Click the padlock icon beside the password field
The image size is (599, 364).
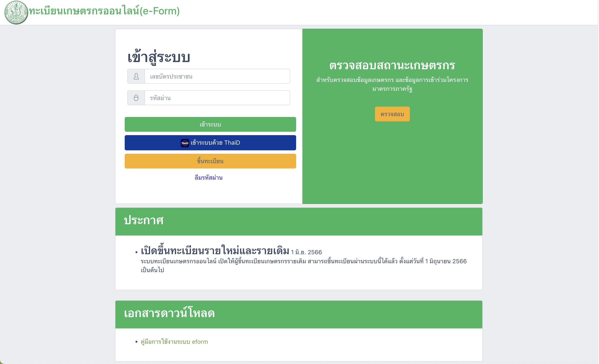[x=136, y=98]
